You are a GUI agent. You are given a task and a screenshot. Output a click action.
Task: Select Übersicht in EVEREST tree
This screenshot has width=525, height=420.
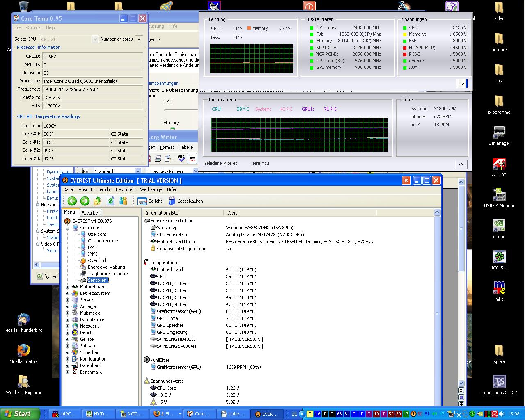[x=97, y=234]
